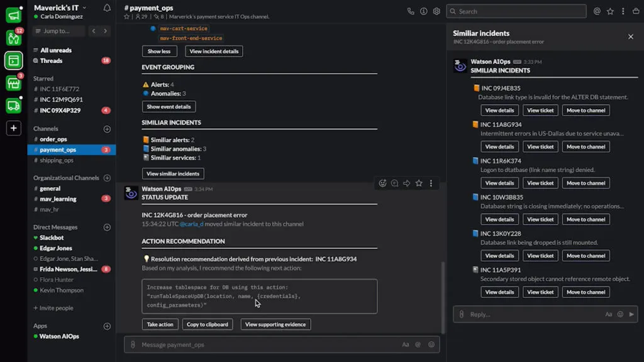Click the phone call icon in header

(411, 11)
